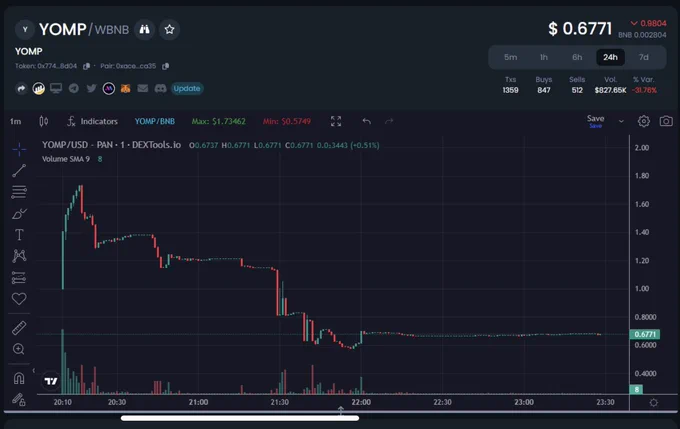Screen dimensions: 680x429
Task: Copy the pair address
Action: (x=165, y=66)
